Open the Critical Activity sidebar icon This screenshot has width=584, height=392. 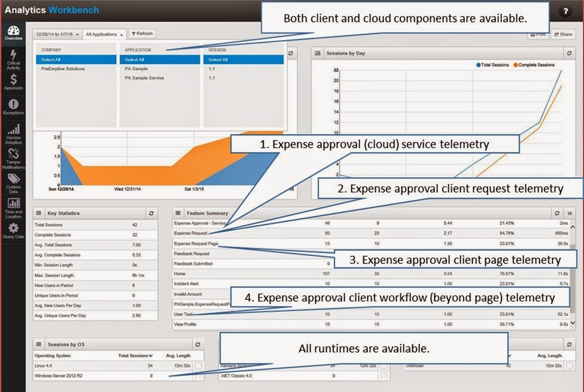(13, 59)
